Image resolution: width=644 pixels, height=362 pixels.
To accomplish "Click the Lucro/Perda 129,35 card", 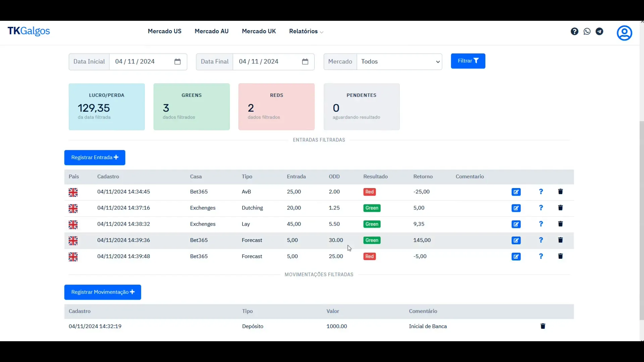I will click(107, 107).
